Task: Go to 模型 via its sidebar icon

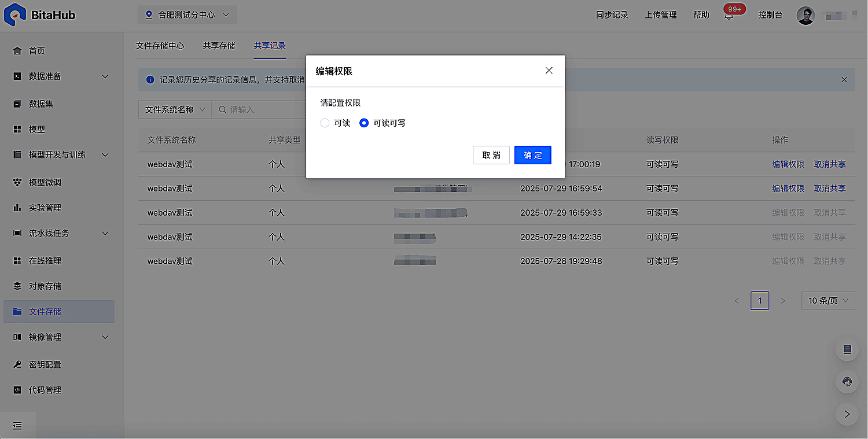Action: [x=17, y=130]
